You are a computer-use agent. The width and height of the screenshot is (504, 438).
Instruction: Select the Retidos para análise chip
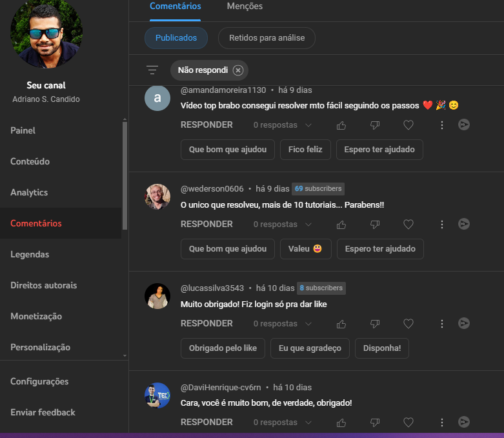click(x=267, y=38)
